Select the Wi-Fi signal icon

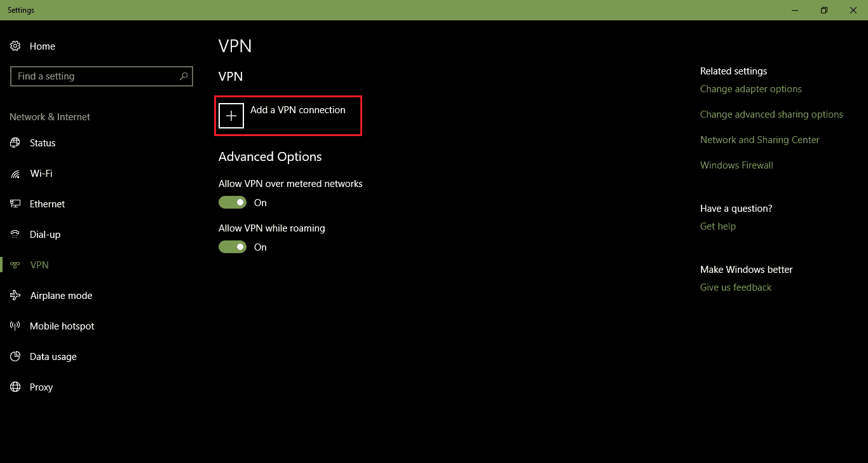click(x=15, y=174)
